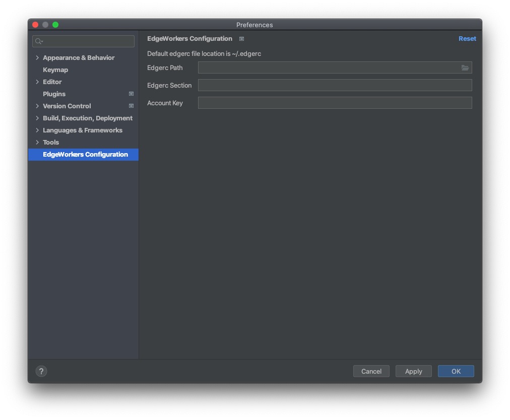Click the EdgeWorkers Configuration page heading
The width and height of the screenshot is (510, 420).
tap(189, 39)
